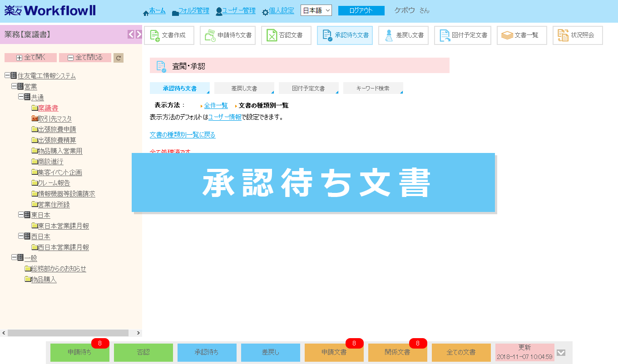This screenshot has width=618, height=364.
Task: Select クレーム報告 folder
Action: coord(54,183)
